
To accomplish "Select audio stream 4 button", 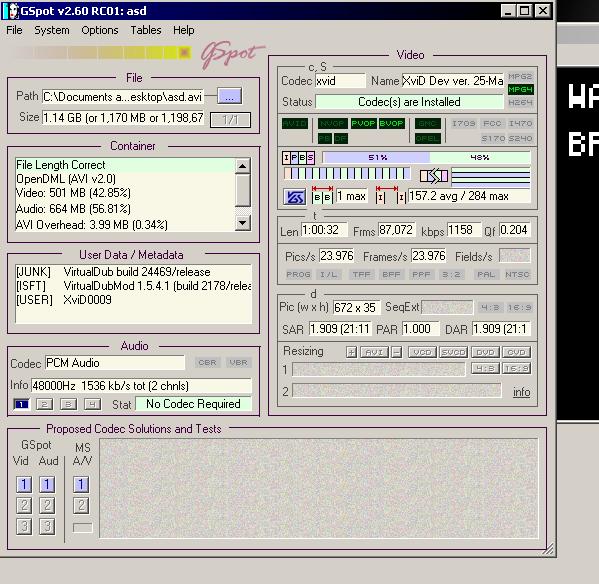I will (92, 404).
